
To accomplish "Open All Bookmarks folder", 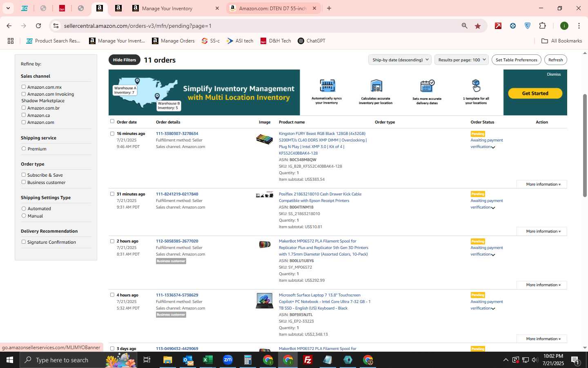I will click(561, 41).
